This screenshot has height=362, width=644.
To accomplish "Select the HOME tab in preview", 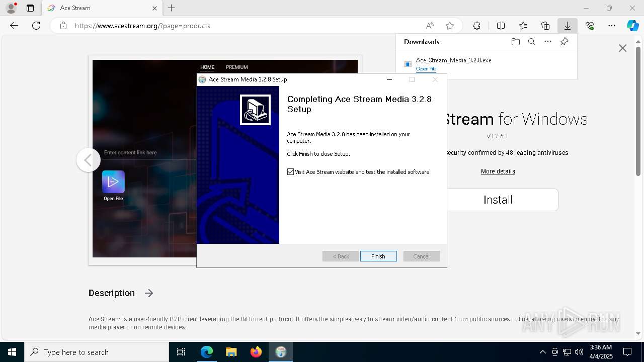I will click(x=207, y=67).
